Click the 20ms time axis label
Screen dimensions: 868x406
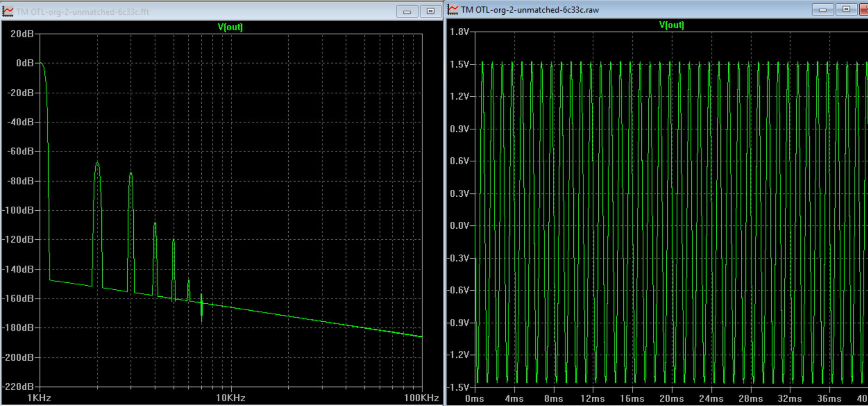[671, 399]
